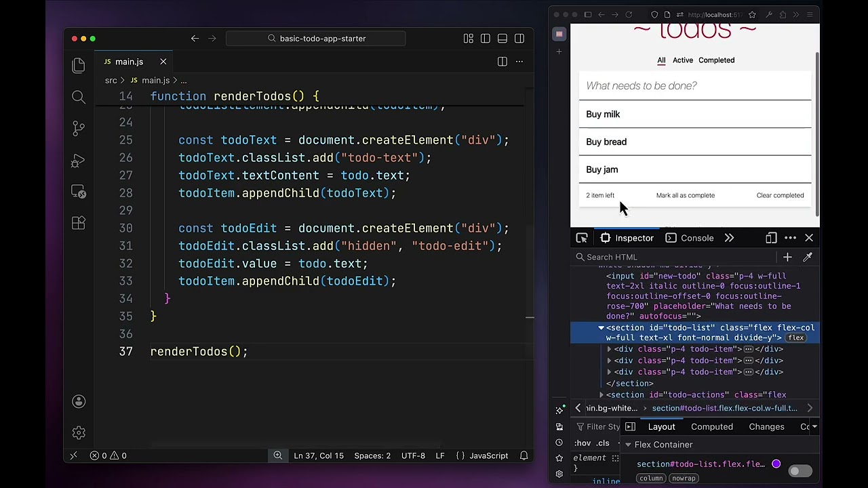Open the editor More Actions menu
The height and width of the screenshot is (488, 868).
(519, 62)
